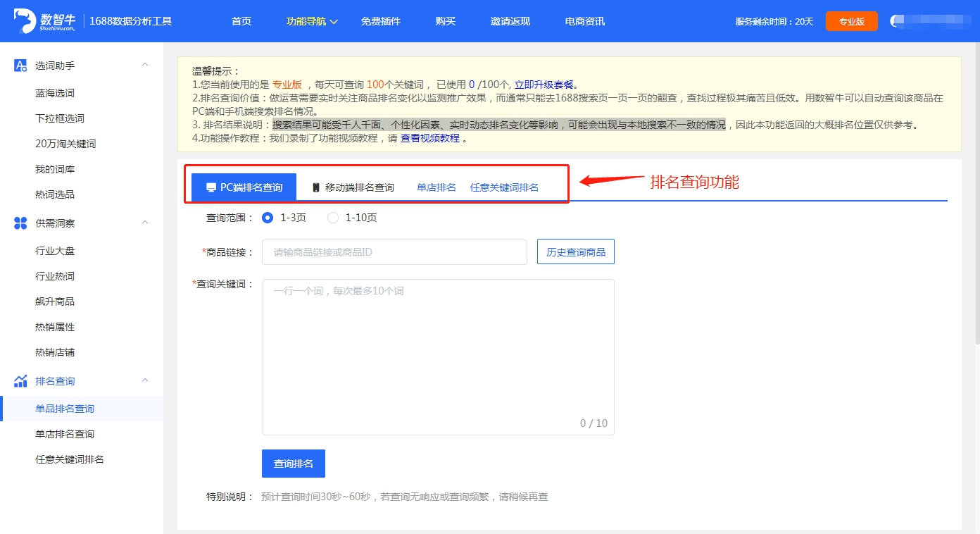Select the 1-3页 query range option
Viewport: 980px width, 534px height.
tap(267, 218)
